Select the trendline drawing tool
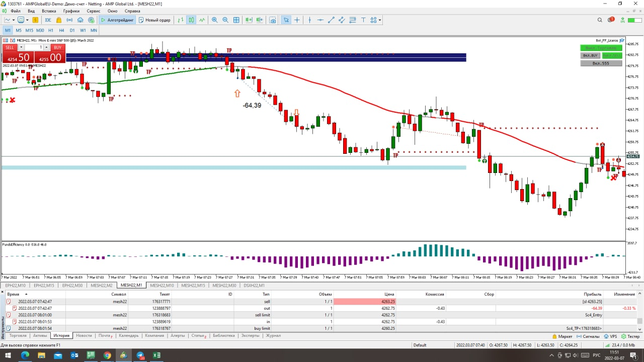This screenshot has width=644, height=362. tap(331, 20)
